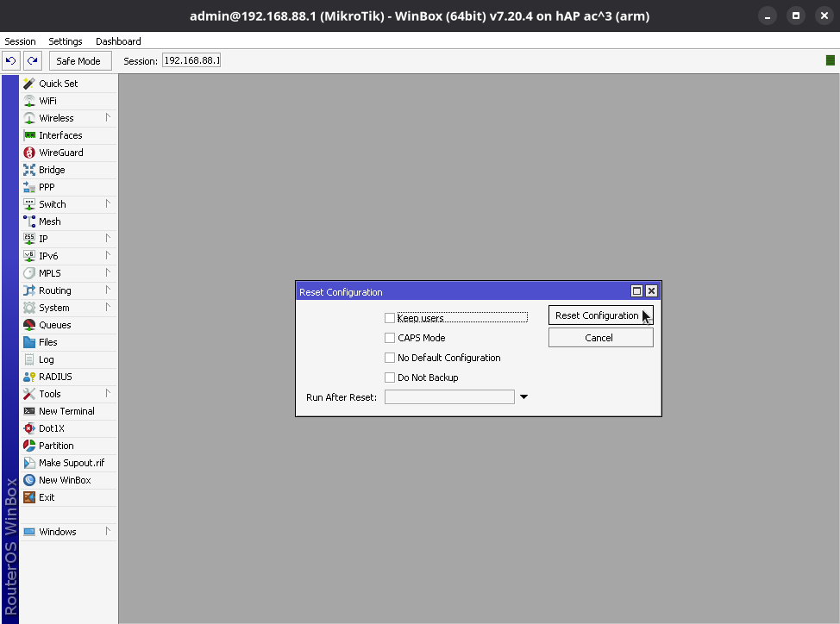The image size is (840, 624).
Task: Expand the Run After Reset dropdown arrow
Action: tap(523, 397)
